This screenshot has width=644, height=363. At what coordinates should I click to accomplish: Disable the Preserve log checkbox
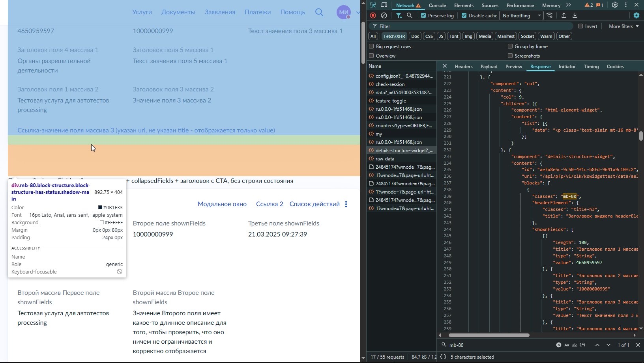(423, 16)
